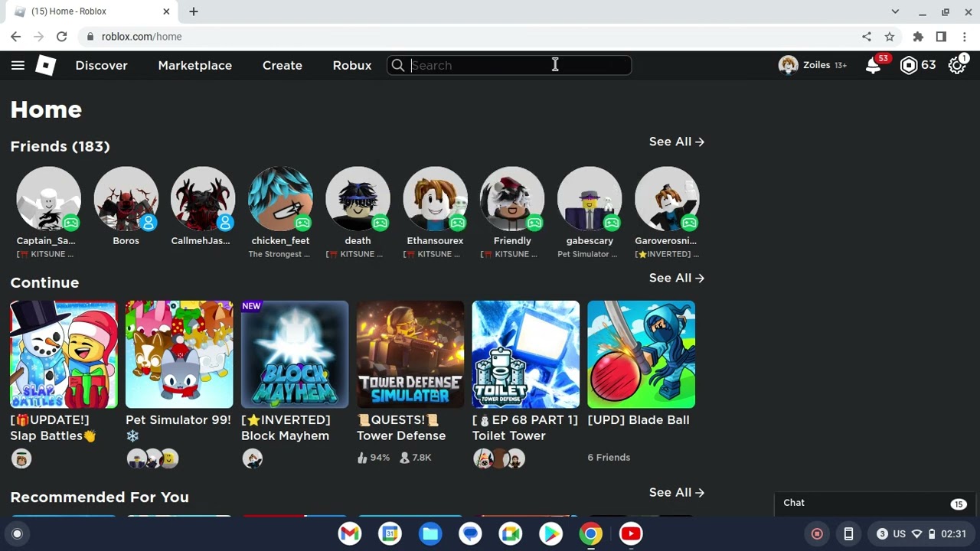
Task: Open the Phone Hub icon
Action: 848,534
